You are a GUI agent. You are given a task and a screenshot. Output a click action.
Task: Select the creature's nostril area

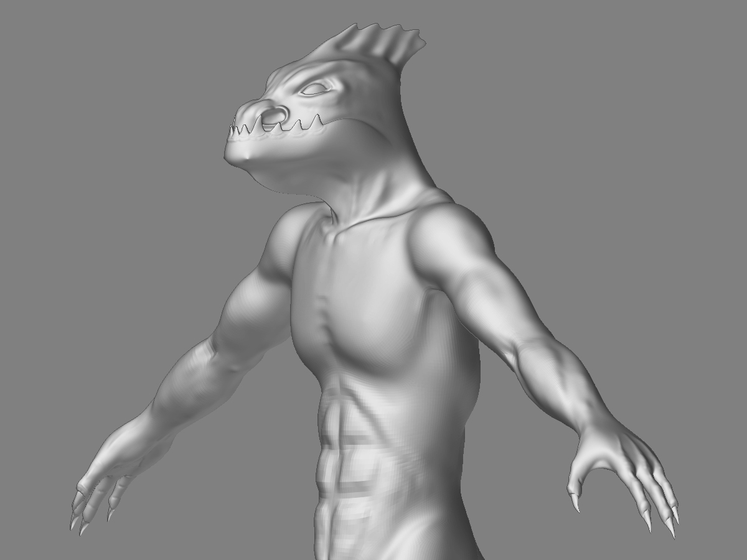pos(276,113)
